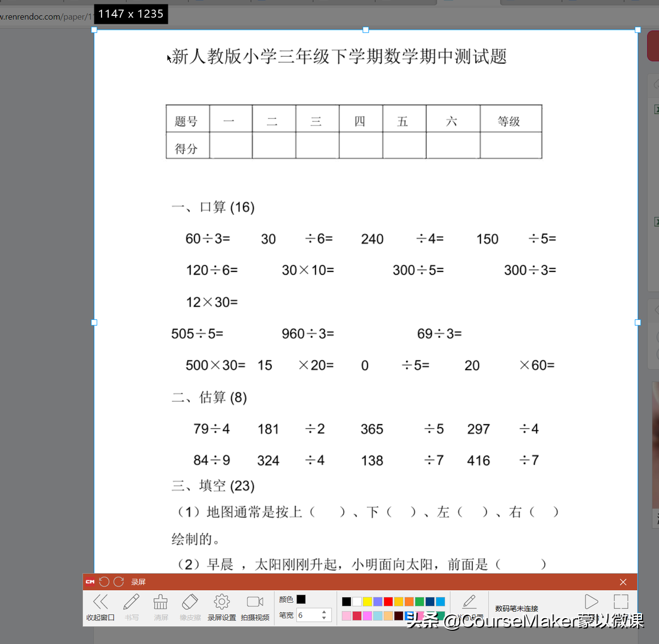Open the digital pen settings pencil icon
This screenshot has height=644, width=659.
tap(470, 602)
